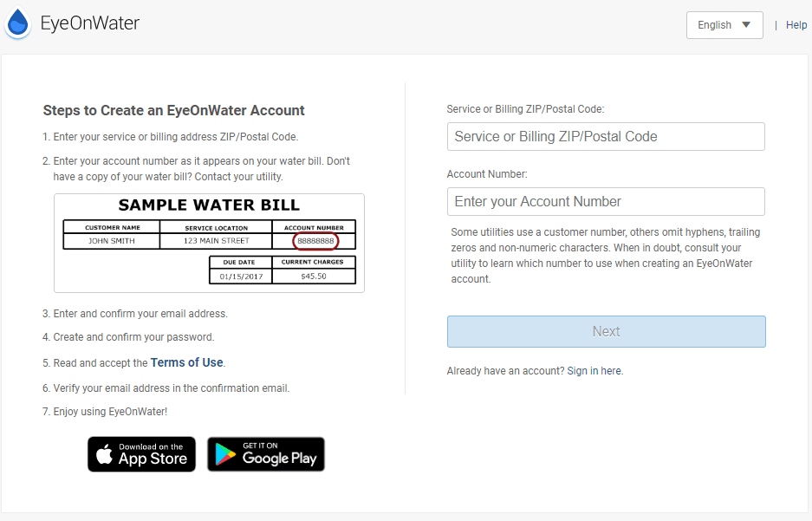Select Sign in here for existing accounts

[594, 370]
